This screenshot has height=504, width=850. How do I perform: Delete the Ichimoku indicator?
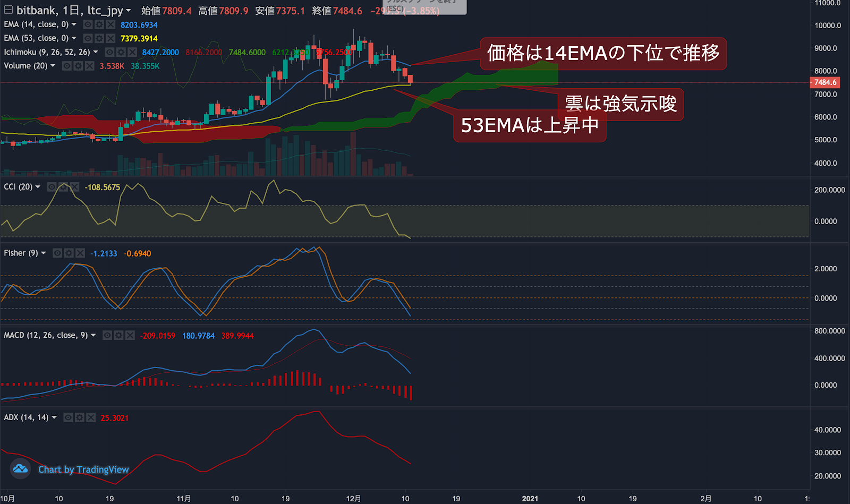click(132, 52)
